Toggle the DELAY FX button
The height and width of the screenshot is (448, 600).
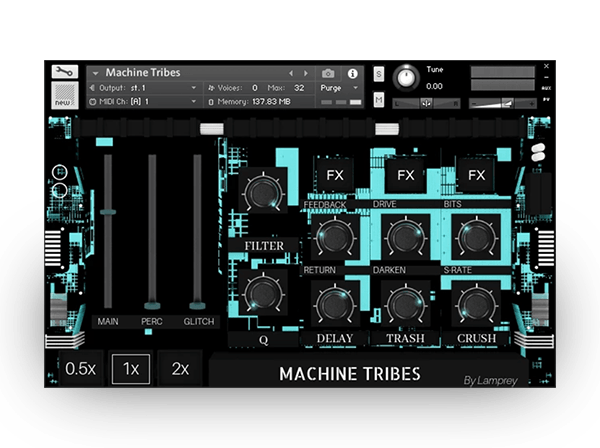coord(335,175)
